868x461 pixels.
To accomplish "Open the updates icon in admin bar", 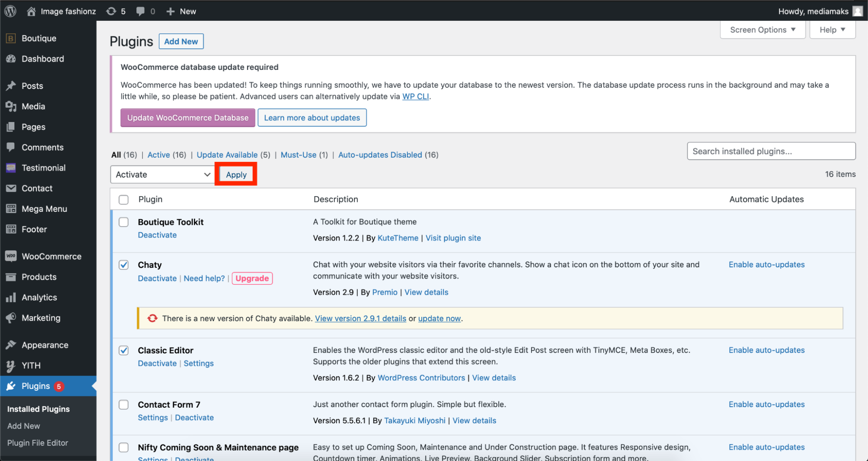I will click(112, 11).
